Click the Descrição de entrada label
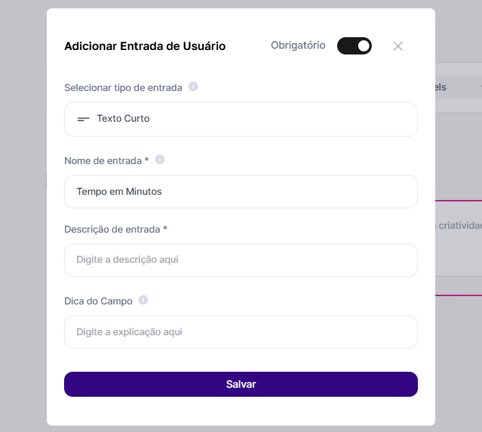Viewport: 482px width, 432px height. pos(112,229)
